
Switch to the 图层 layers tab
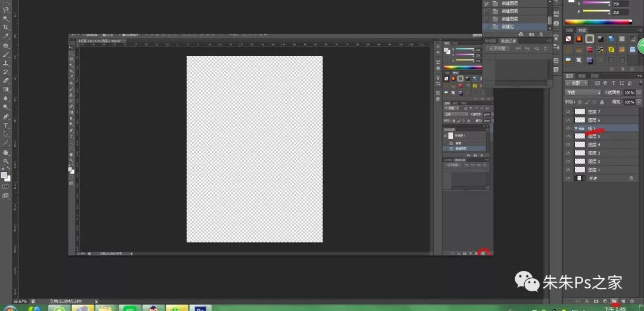pyautogui.click(x=569, y=76)
